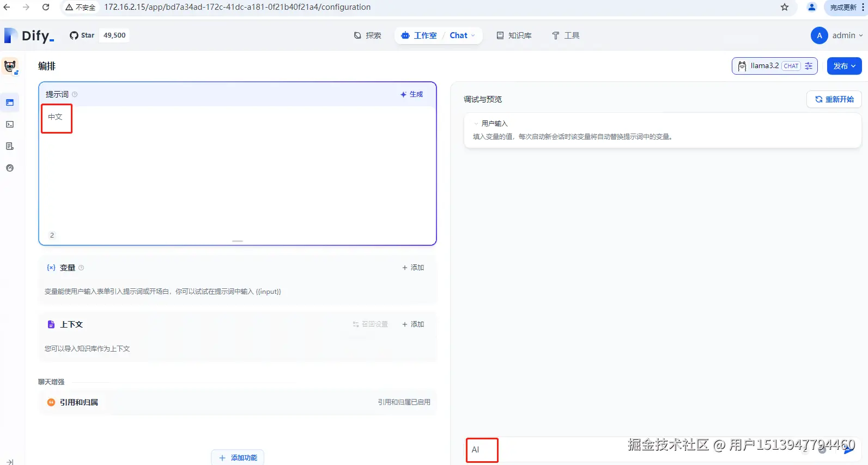The image size is (868, 465).
Task: Open the browser profile icon
Action: pos(812,7)
